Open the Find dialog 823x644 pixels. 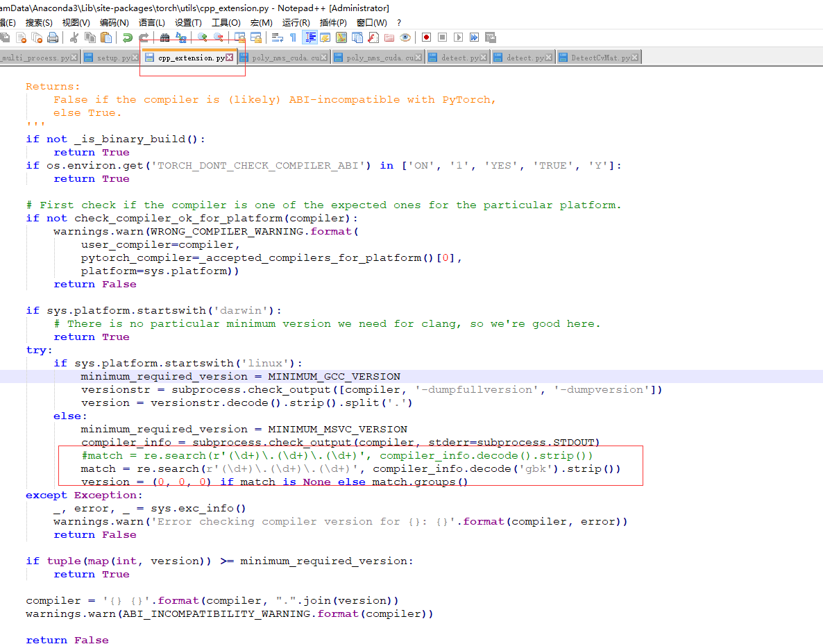pos(165,37)
